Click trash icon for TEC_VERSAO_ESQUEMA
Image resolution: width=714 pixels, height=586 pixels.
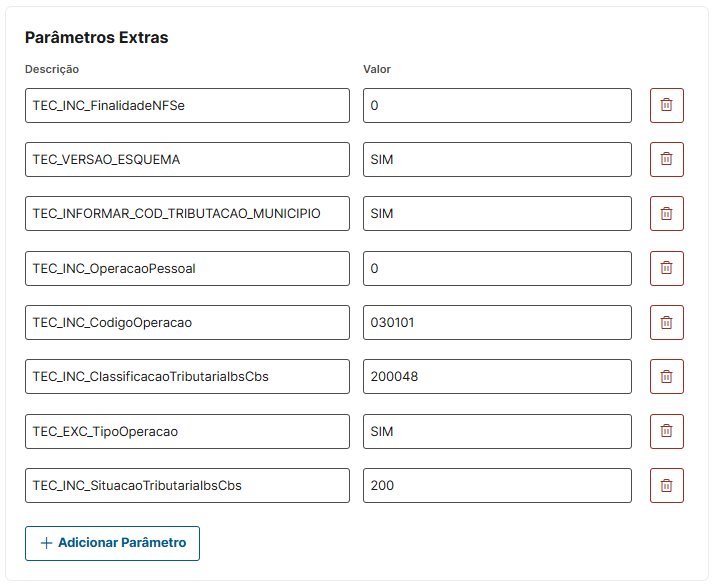tap(666, 159)
